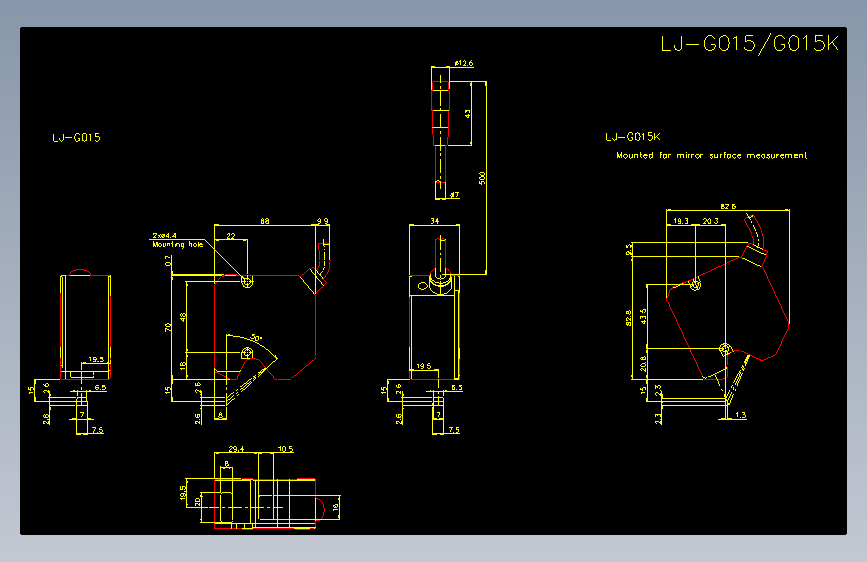Click the drawing title "LJ-G015/G015K"

pos(749,44)
